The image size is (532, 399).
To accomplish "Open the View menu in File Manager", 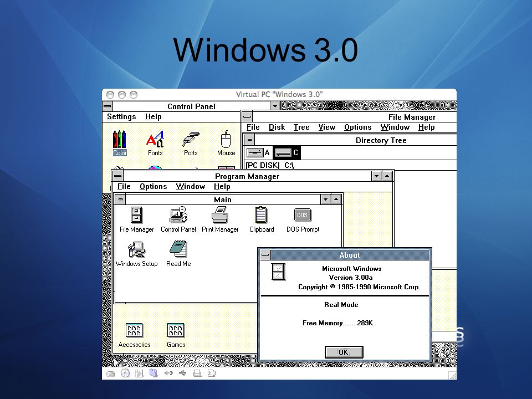I will pos(327,127).
